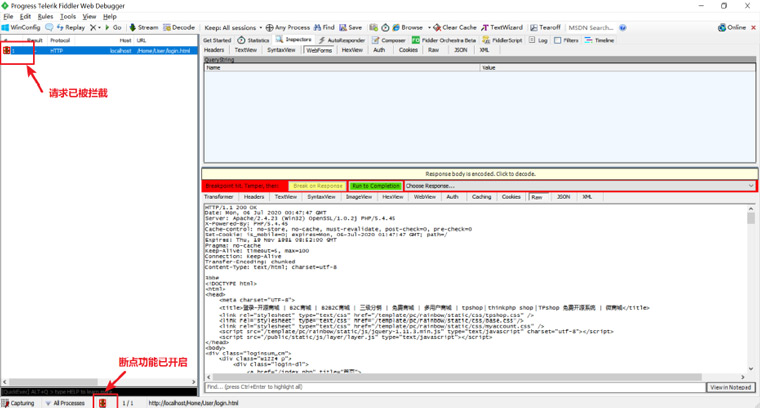The height and width of the screenshot is (408, 760).
Task: Toggle breakpoint icon in status bar
Action: 103,403
